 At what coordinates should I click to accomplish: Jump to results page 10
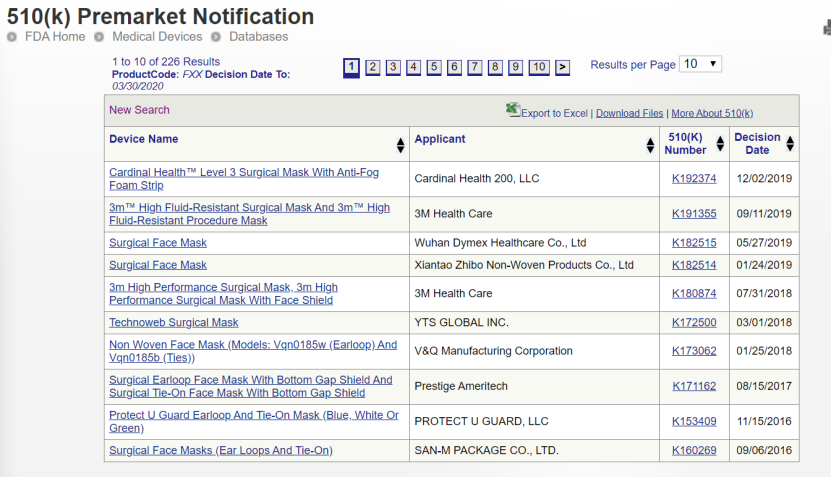point(539,67)
